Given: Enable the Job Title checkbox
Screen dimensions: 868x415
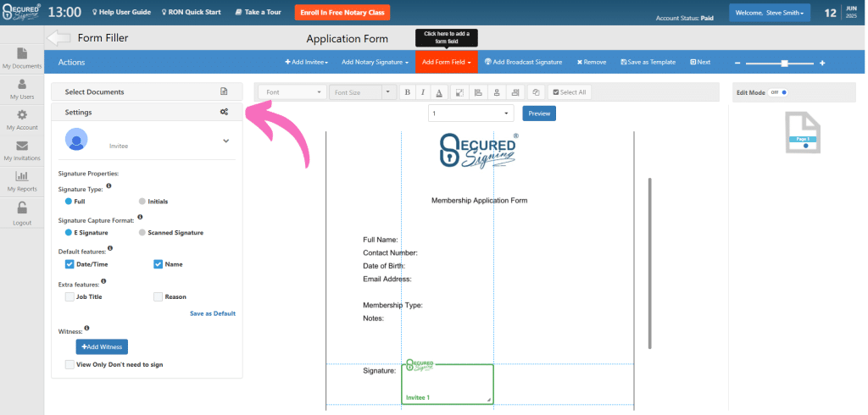Looking at the screenshot, I should pos(70,296).
